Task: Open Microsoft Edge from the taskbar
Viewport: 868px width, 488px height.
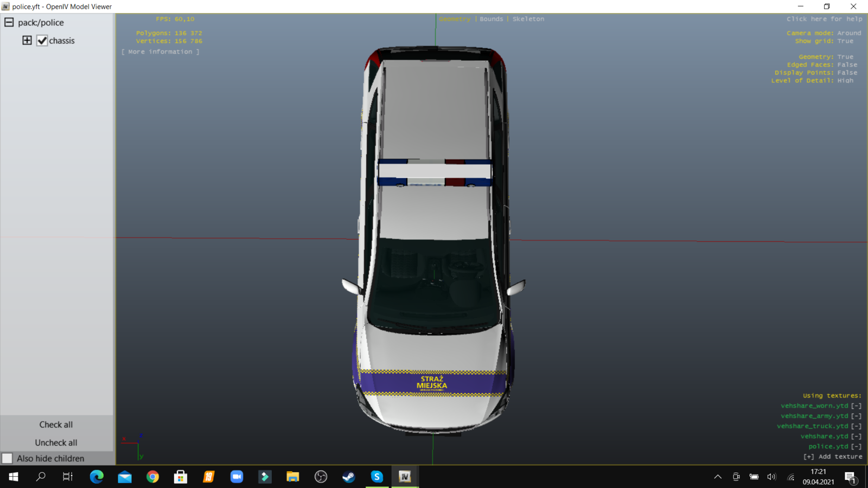Action: pos(97,477)
